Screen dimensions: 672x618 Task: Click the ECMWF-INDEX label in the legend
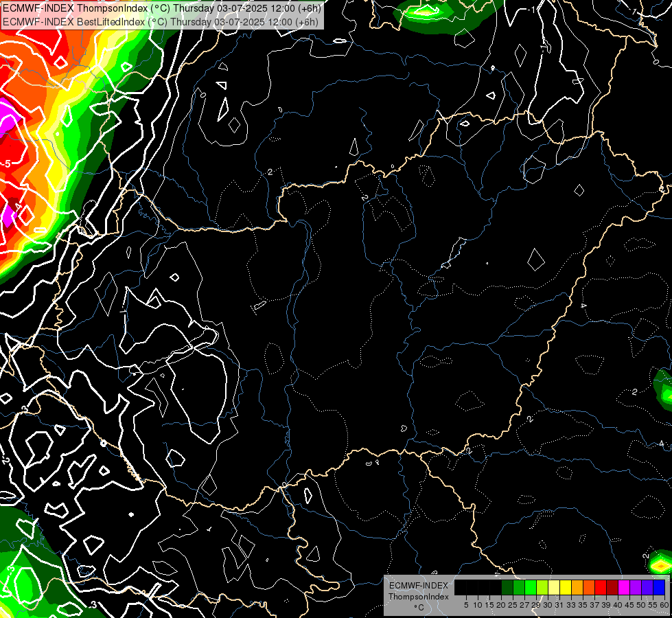click(419, 586)
